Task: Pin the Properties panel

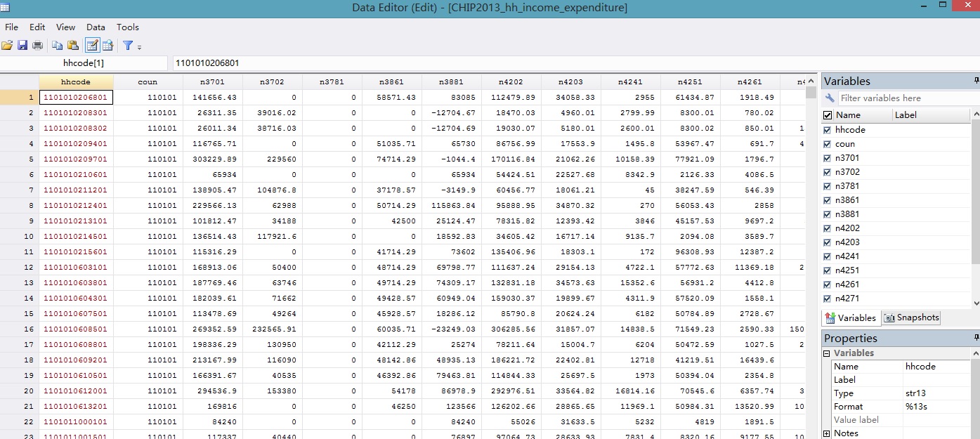Action: point(976,339)
